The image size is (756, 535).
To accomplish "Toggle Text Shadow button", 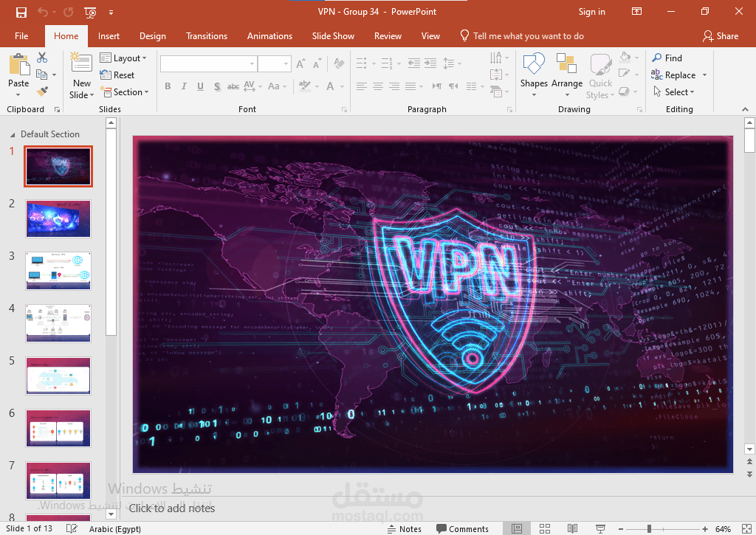I will 217,86.
